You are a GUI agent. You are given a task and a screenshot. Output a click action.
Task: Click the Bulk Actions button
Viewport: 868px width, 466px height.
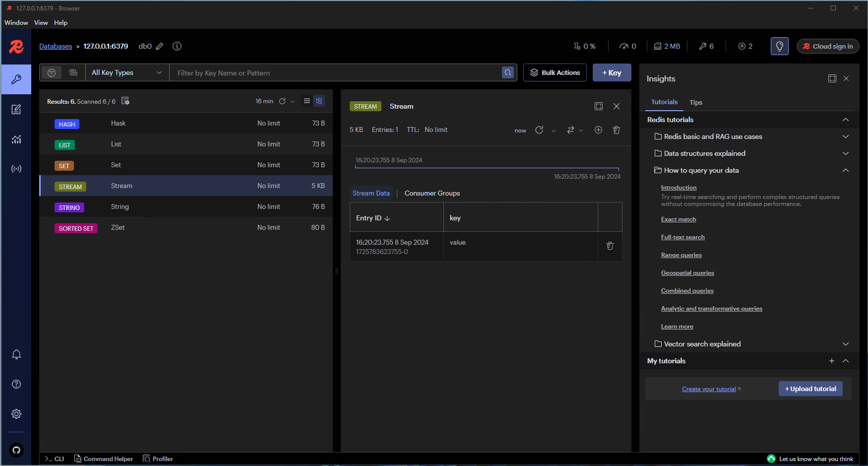[555, 73]
